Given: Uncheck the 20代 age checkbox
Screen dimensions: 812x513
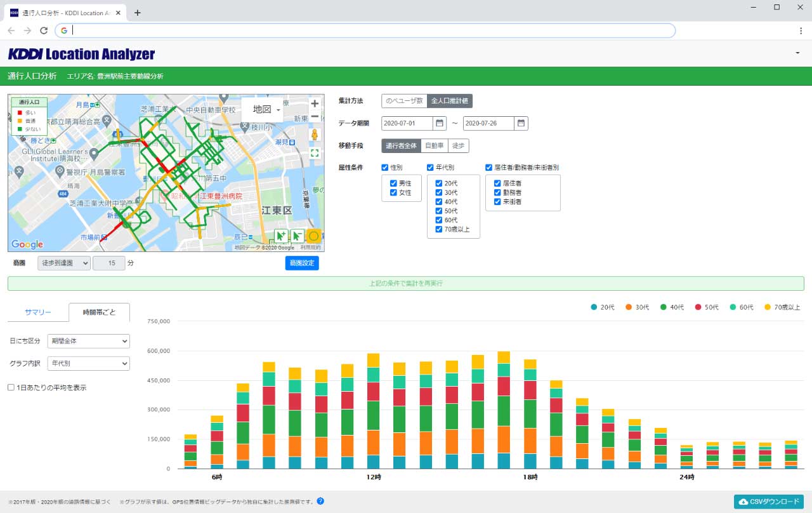Looking at the screenshot, I should pos(439,183).
